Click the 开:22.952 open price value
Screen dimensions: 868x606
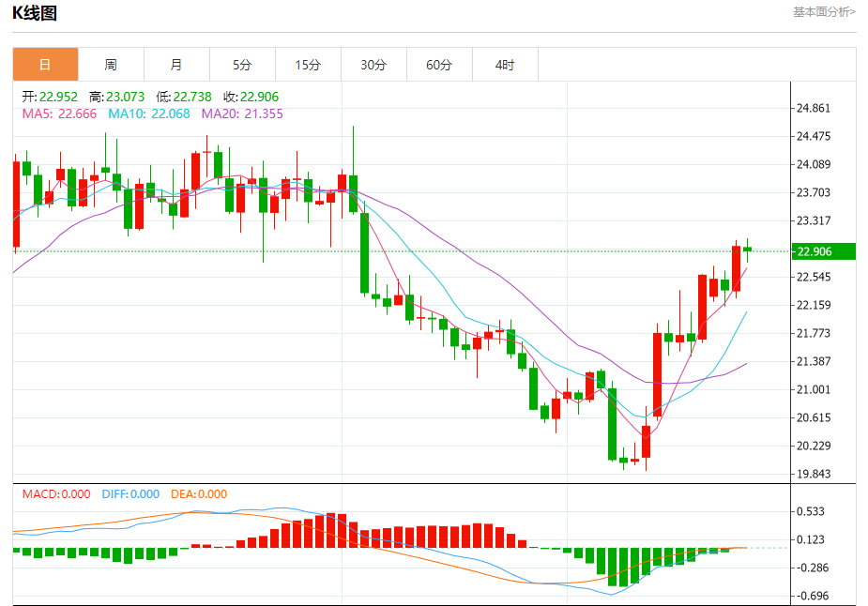[50, 97]
